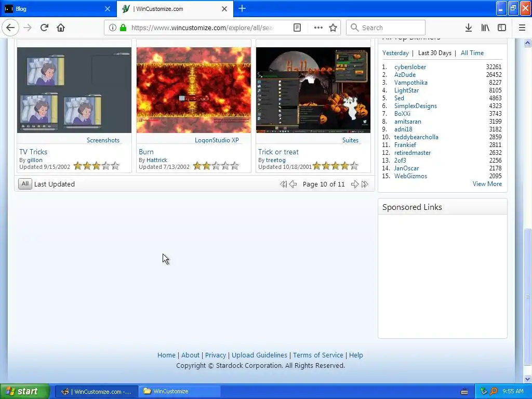Open the WinCustomize folder taskbar button
The image size is (532, 399).
[179, 392]
